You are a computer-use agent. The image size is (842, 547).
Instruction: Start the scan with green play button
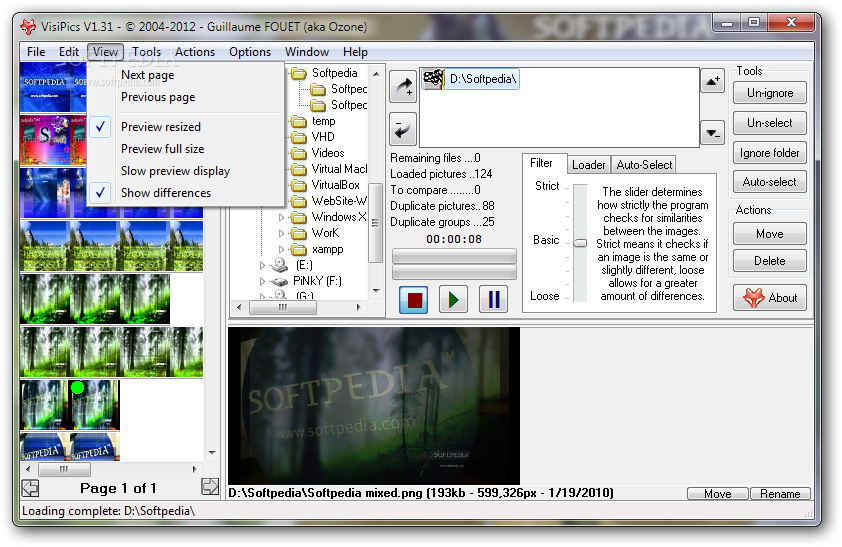pyautogui.click(x=453, y=299)
